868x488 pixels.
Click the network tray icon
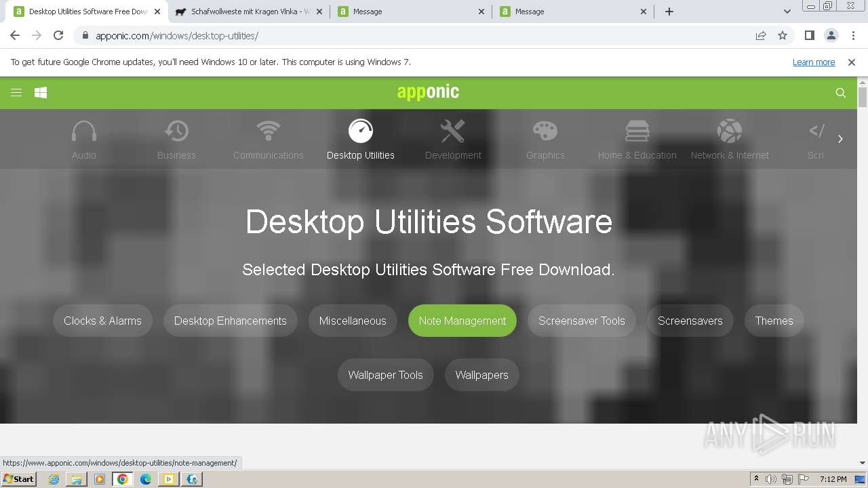(787, 479)
